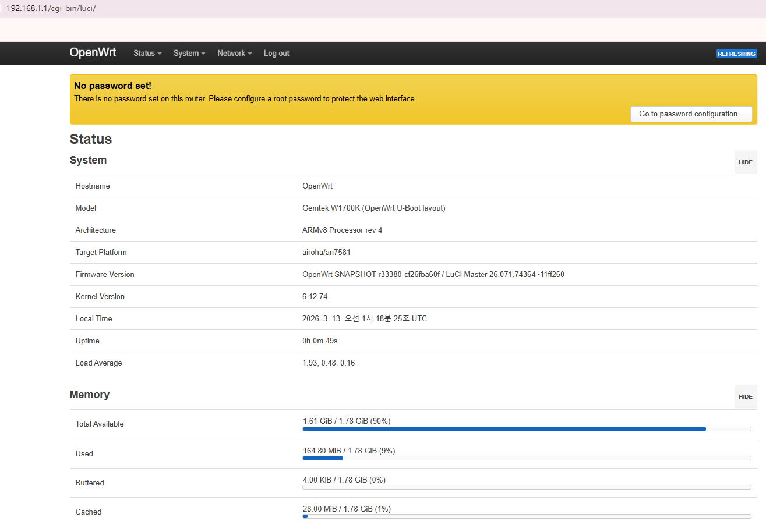Click the Log out link
The width and height of the screenshot is (766, 532).
point(276,53)
